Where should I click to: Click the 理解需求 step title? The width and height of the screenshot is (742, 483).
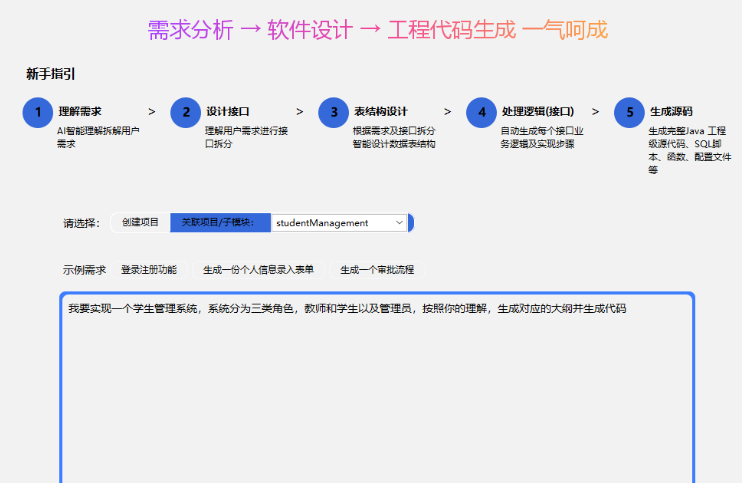click(80, 112)
